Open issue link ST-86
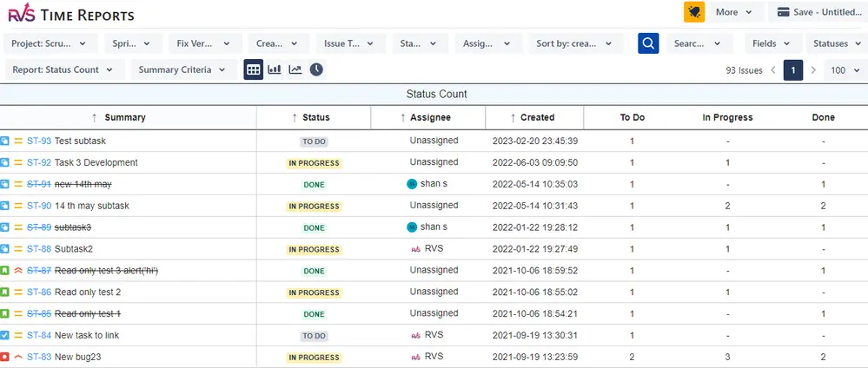This screenshot has height=368, width=868. click(39, 292)
